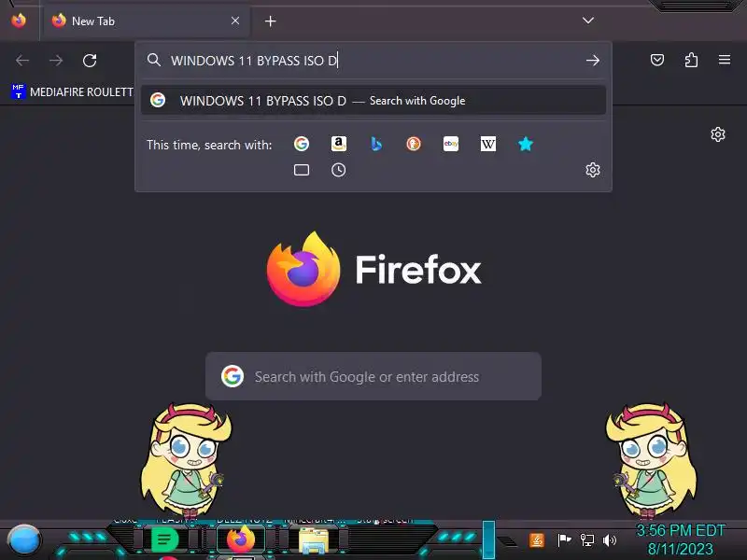The height and width of the screenshot is (560, 747).
Task: Click the Firefox logo on new tab page
Action: pos(303,269)
